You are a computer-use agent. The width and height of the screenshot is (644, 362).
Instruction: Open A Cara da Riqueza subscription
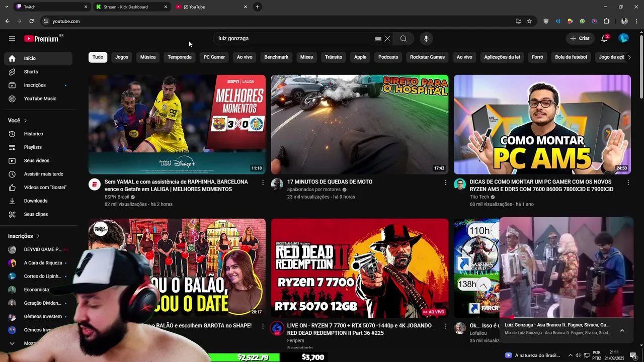pos(38,263)
